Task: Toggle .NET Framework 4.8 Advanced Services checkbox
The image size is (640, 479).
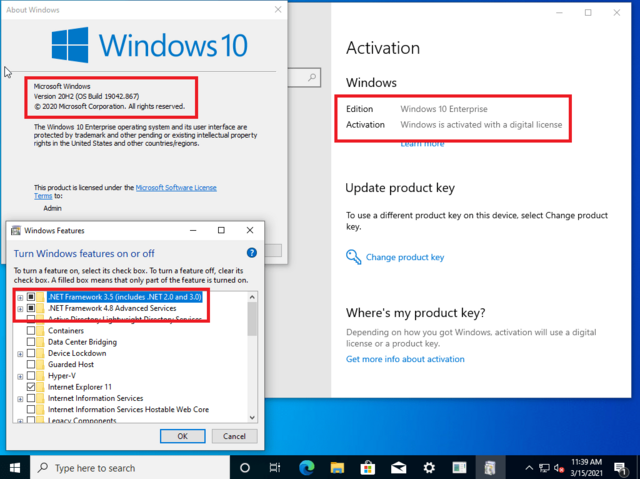Action: [x=31, y=308]
